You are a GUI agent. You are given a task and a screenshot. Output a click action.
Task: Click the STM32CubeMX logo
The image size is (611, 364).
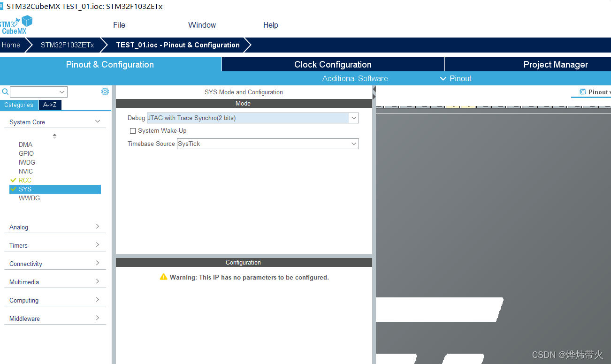click(16, 25)
